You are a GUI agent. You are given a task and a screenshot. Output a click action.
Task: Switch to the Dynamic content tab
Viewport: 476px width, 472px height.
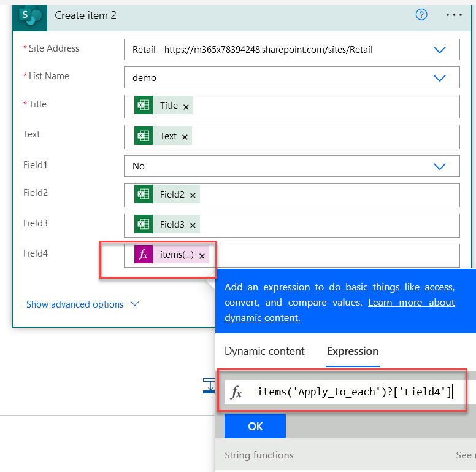coord(264,351)
